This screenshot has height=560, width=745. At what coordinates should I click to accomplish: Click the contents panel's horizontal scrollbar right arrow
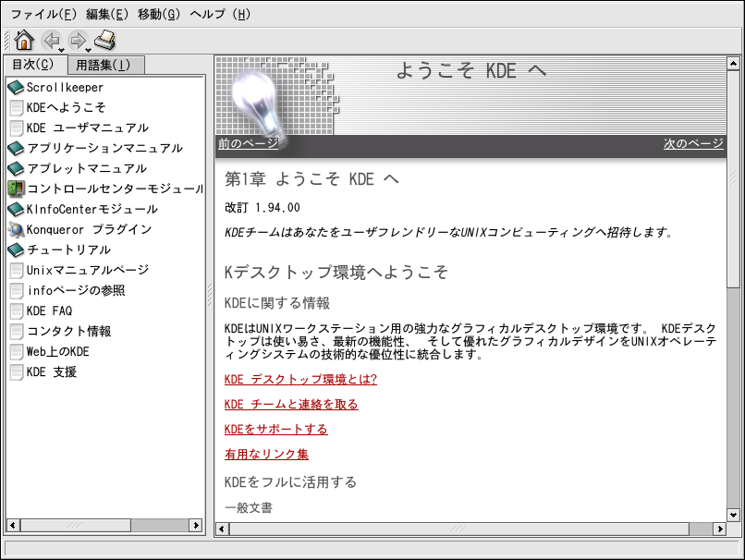(197, 525)
